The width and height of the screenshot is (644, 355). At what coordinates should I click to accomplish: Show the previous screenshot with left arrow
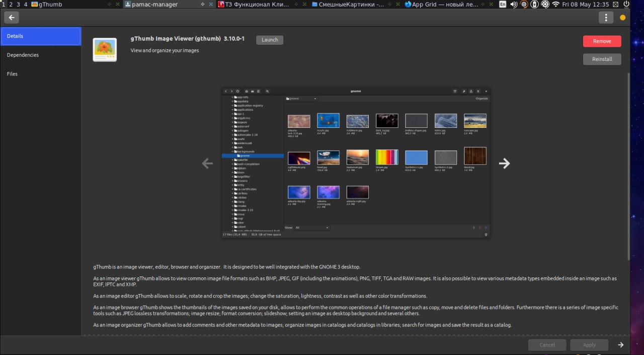click(x=207, y=163)
